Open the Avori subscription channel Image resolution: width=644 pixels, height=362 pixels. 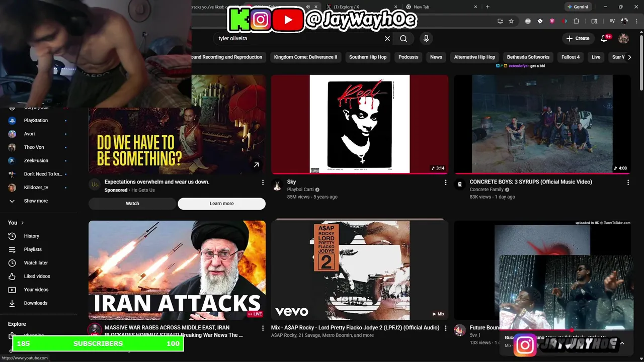coord(38,134)
